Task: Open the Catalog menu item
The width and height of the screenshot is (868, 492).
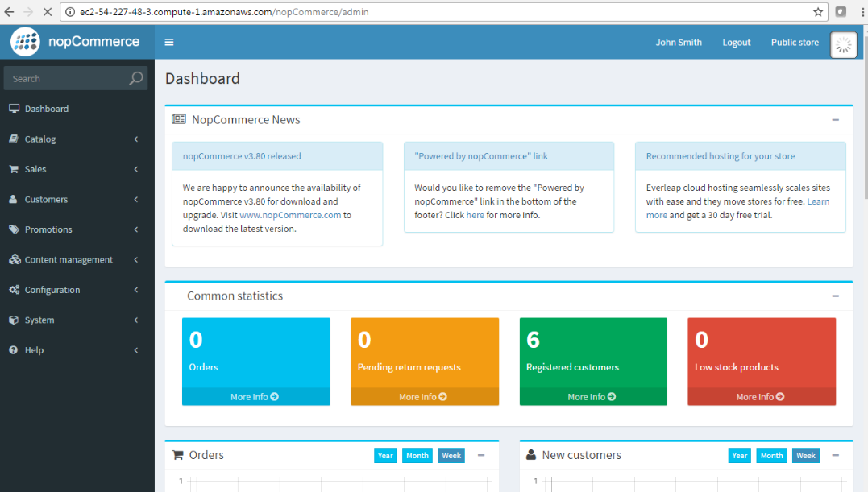Action: (x=77, y=139)
